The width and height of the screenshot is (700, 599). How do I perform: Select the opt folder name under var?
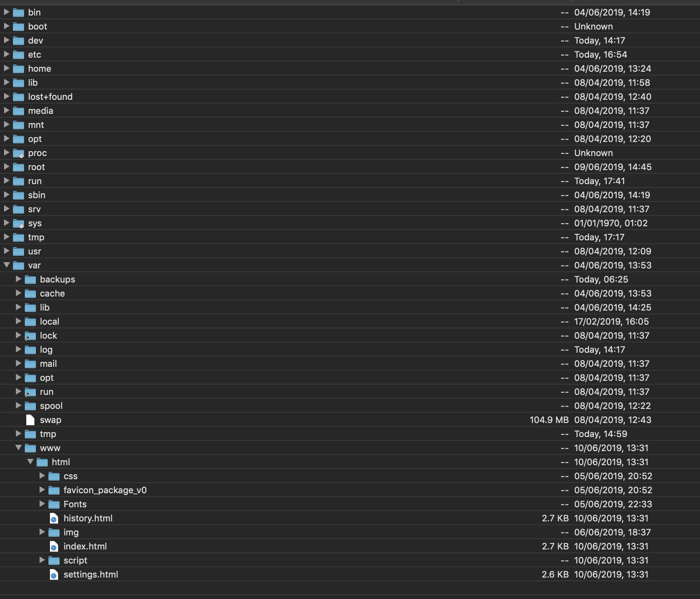pos(47,378)
